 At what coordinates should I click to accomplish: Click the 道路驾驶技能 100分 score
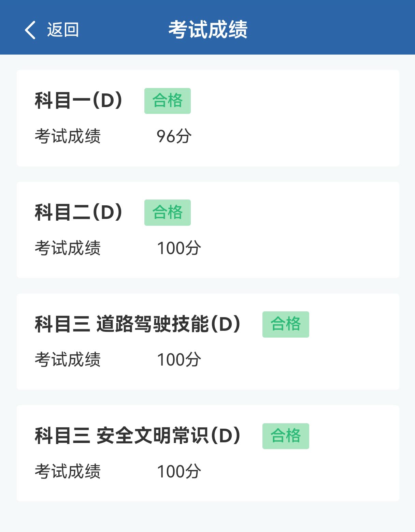[x=179, y=360]
